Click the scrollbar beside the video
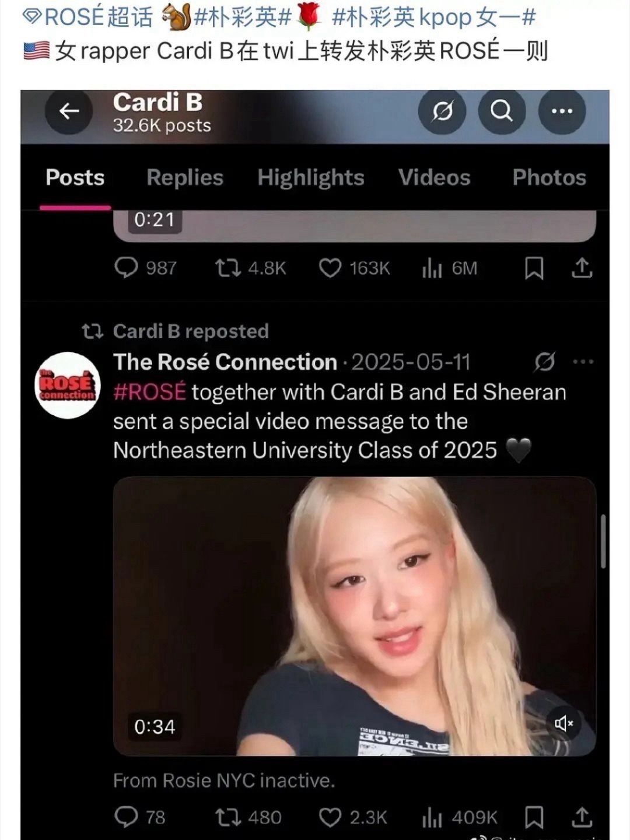The width and height of the screenshot is (630, 840). tap(603, 541)
